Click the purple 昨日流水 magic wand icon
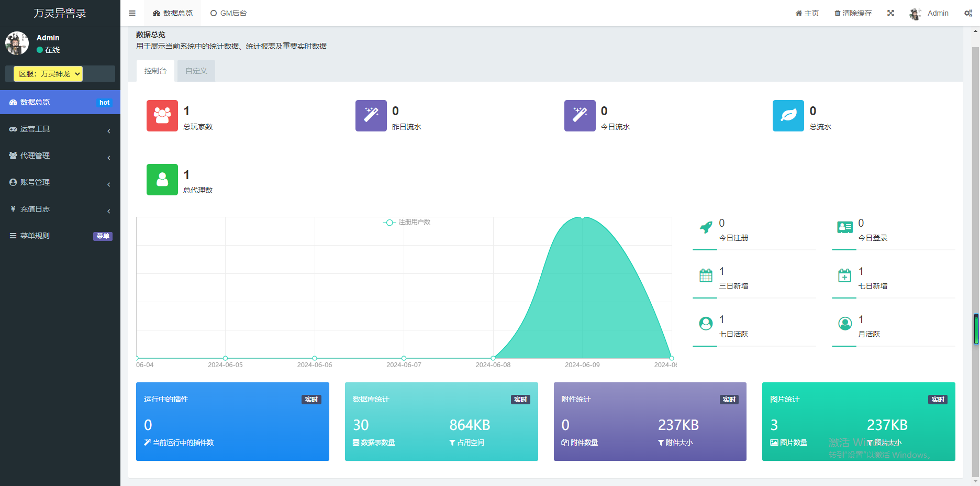Viewport: 980px width, 486px height. coord(371,116)
